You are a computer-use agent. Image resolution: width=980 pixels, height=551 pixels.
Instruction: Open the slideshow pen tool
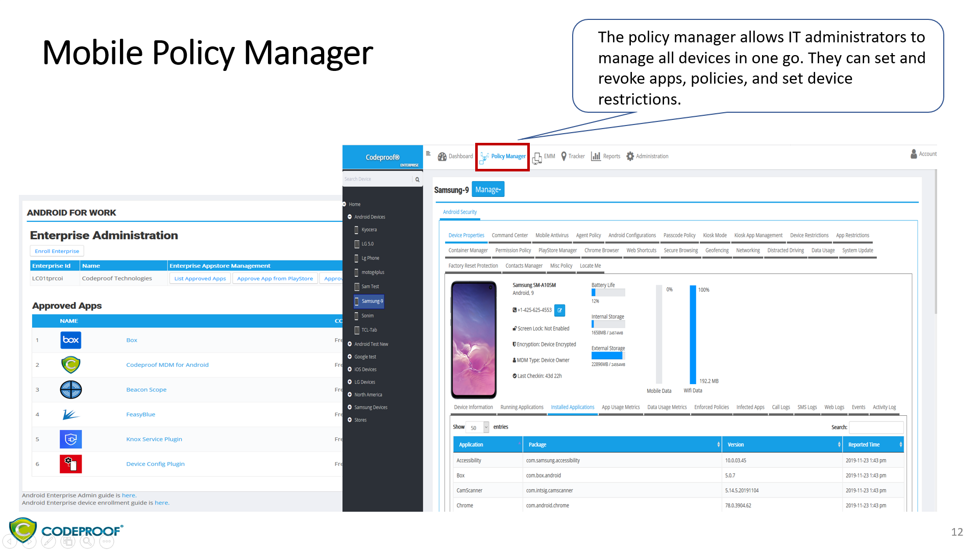point(48,542)
